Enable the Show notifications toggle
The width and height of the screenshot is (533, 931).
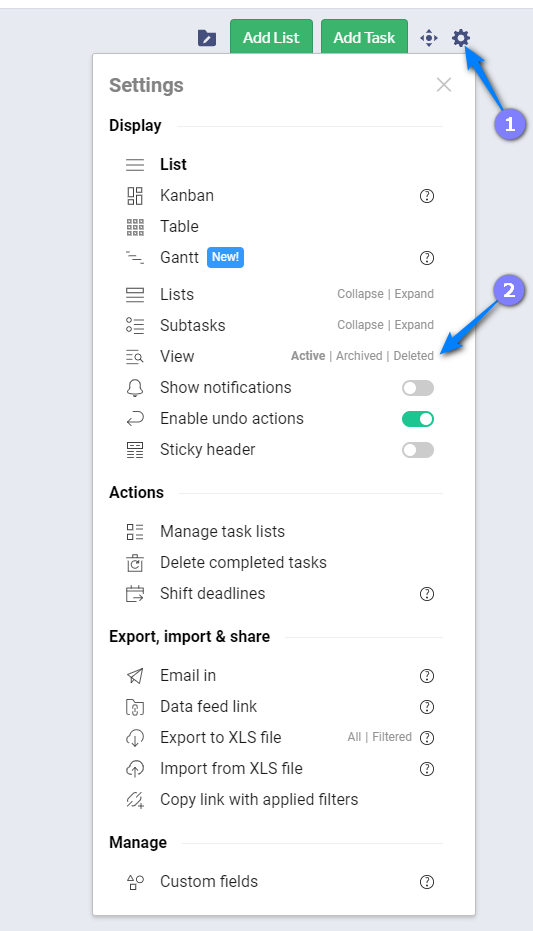point(418,388)
